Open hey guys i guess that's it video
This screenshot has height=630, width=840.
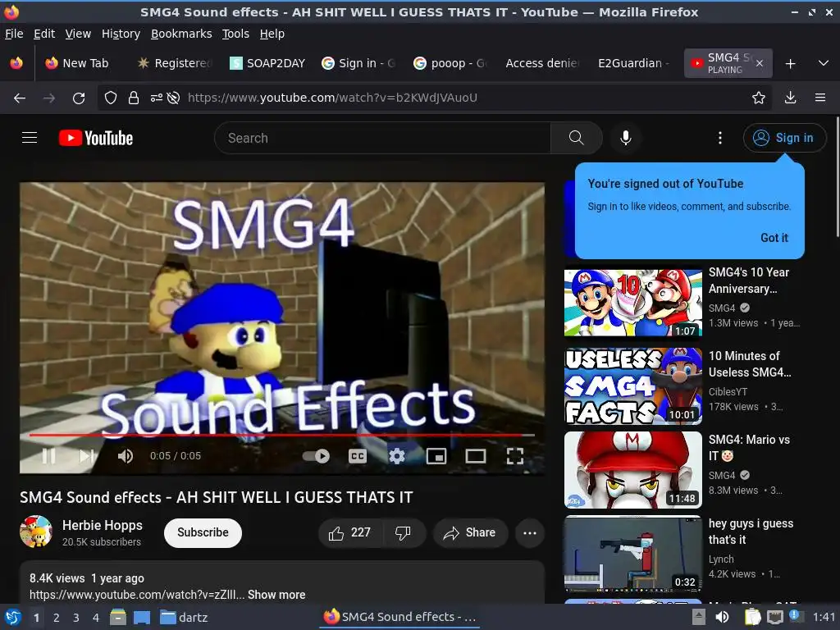[632, 554]
